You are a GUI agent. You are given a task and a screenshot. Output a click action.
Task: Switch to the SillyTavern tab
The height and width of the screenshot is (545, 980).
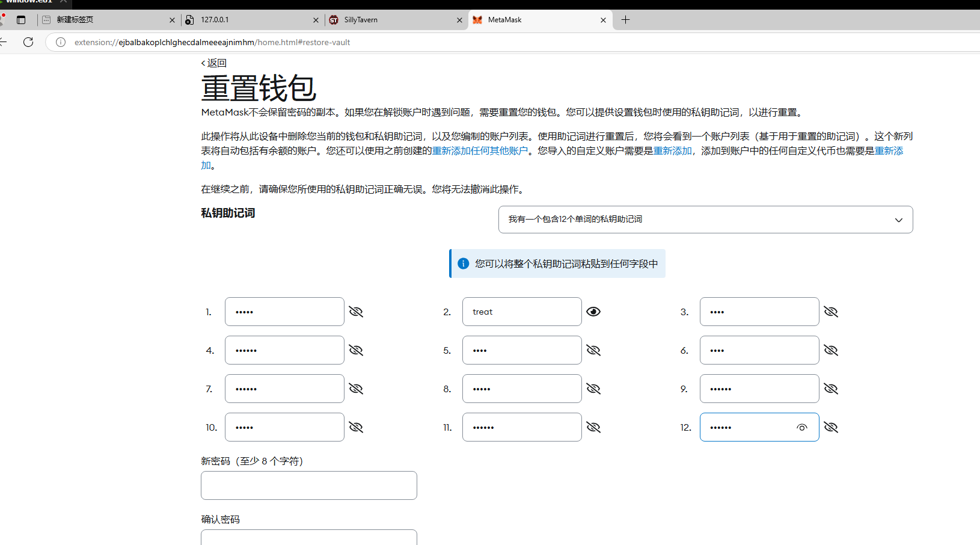point(396,20)
